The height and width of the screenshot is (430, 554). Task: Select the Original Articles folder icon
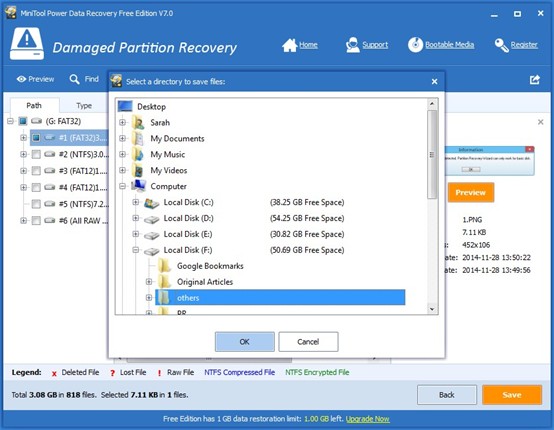(x=165, y=282)
